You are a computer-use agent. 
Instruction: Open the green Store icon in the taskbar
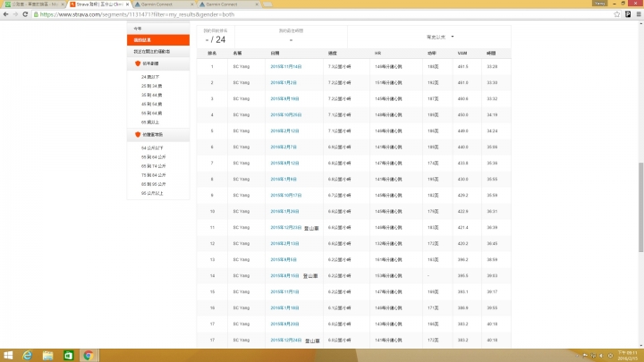(x=68, y=356)
